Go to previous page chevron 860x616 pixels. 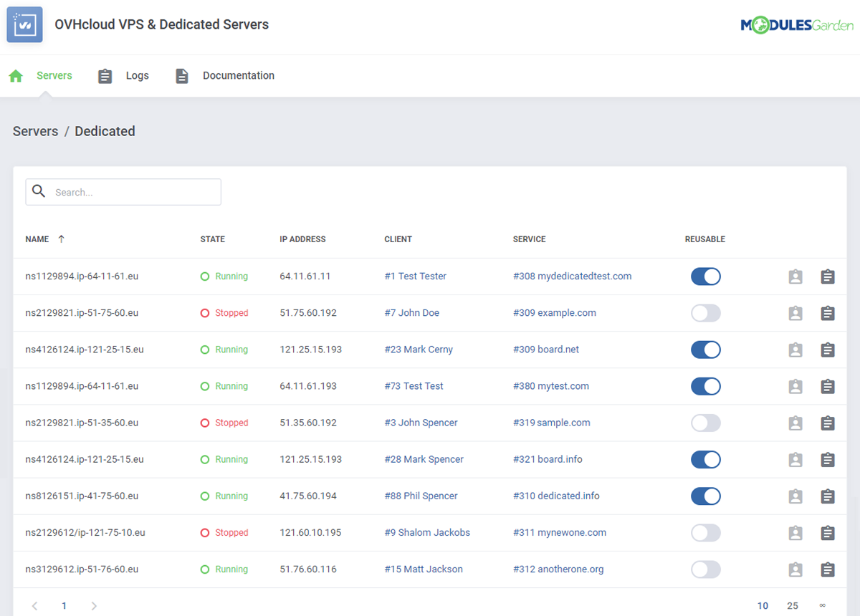pos(34,606)
